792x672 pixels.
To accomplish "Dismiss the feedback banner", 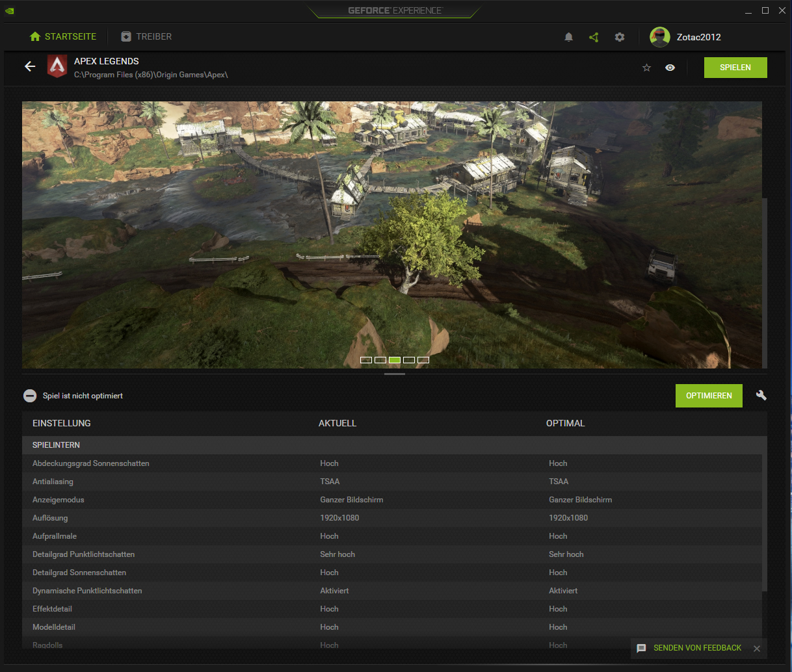I will click(757, 649).
